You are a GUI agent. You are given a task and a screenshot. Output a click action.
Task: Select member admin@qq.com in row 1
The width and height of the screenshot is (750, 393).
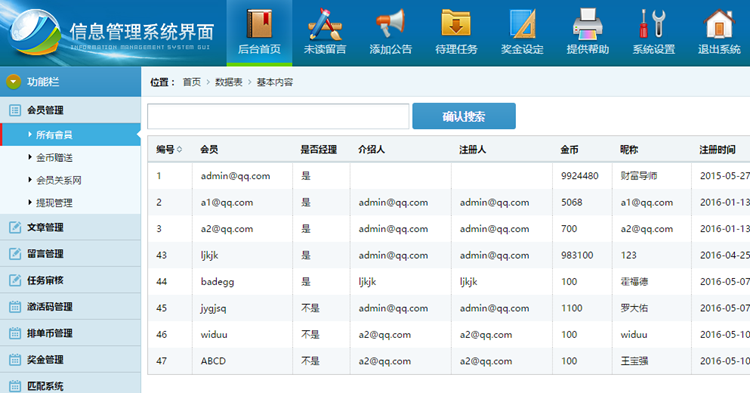point(235,176)
